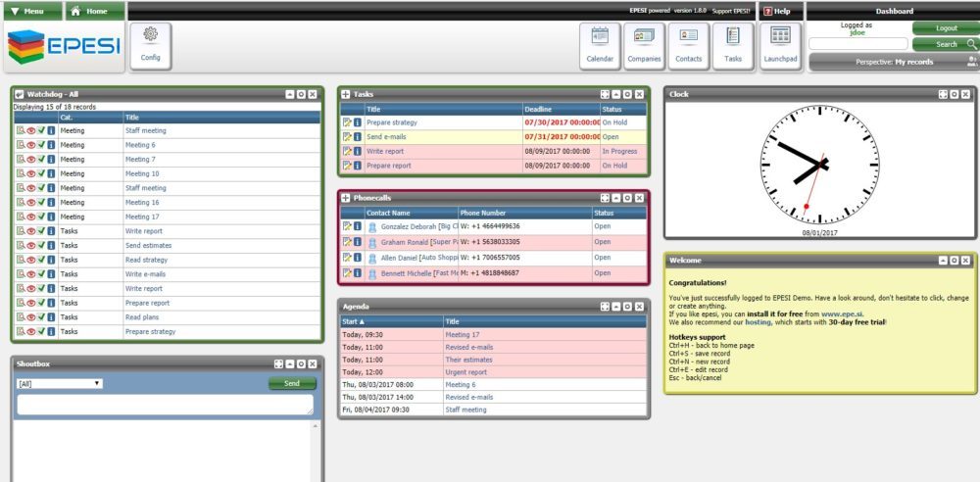Expand the Perspective: My records selector

pos(894,62)
